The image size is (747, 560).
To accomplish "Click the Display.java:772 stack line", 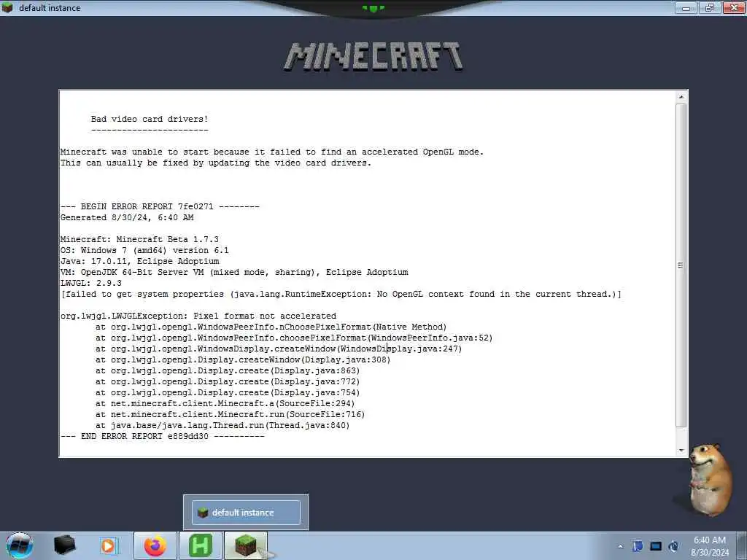I will 228,382.
